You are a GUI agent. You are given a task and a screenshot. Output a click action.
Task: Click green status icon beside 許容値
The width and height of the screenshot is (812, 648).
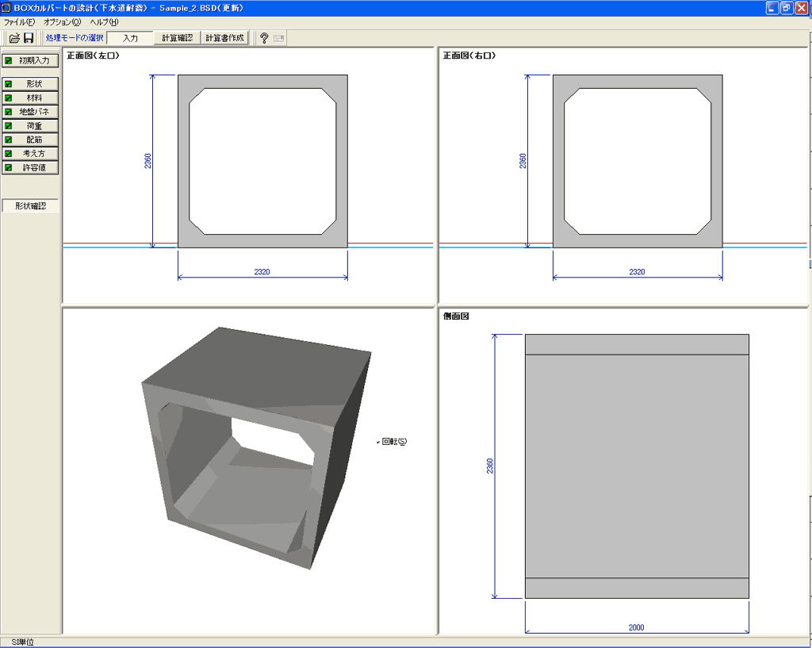pyautogui.click(x=9, y=168)
